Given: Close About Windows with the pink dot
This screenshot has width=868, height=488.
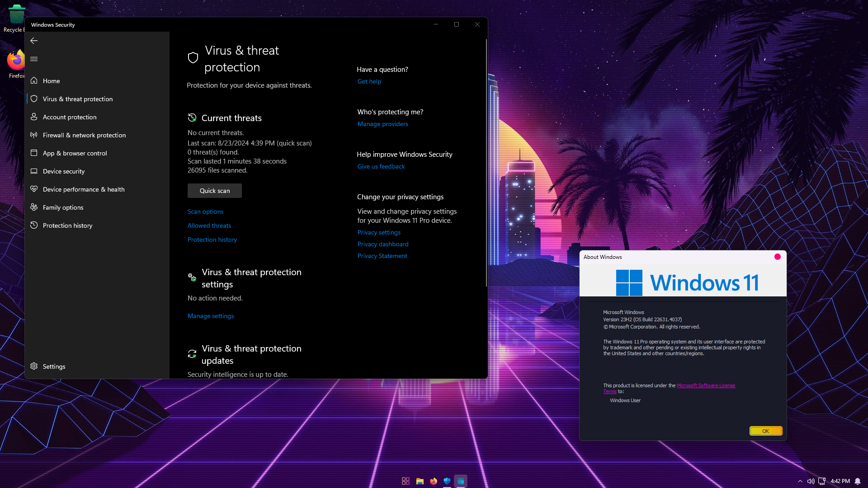Looking at the screenshot, I should [777, 257].
